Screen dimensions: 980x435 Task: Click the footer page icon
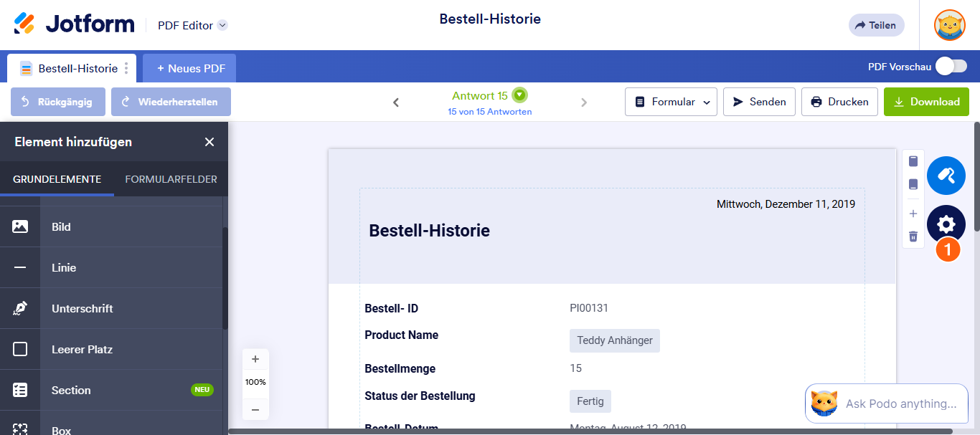click(x=913, y=184)
